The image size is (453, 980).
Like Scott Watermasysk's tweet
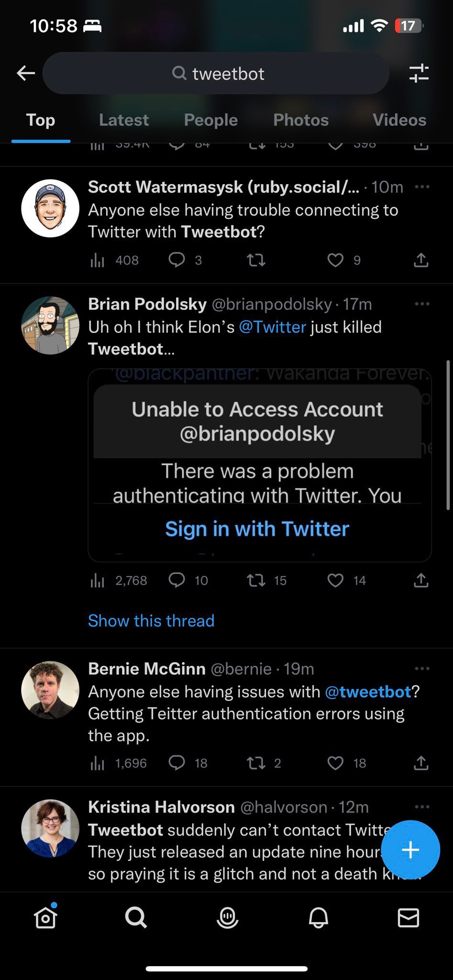click(335, 260)
